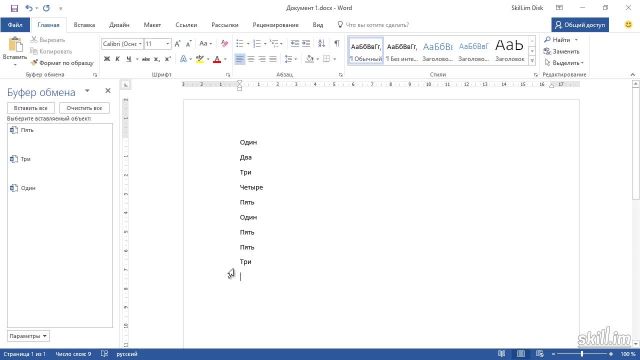
Task: Toggle superscript formatting
Action: point(167,59)
